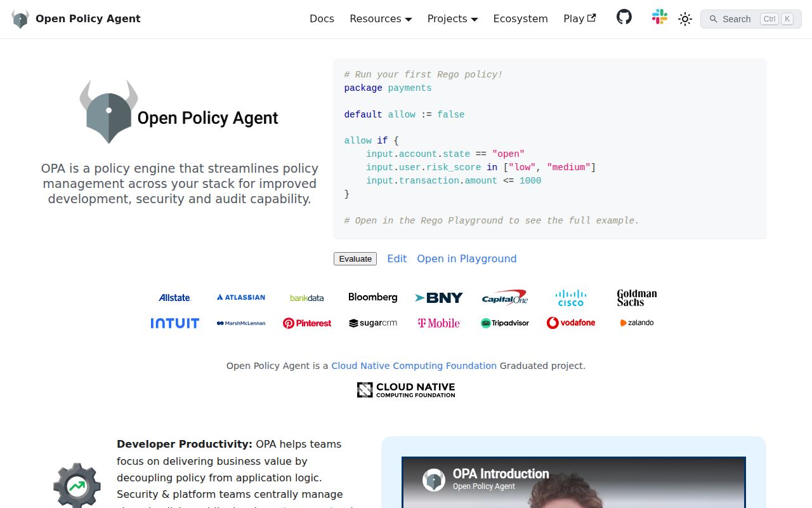The height and width of the screenshot is (508, 812).
Task: Toggle light/dark theme sun icon
Action: [x=684, y=19]
